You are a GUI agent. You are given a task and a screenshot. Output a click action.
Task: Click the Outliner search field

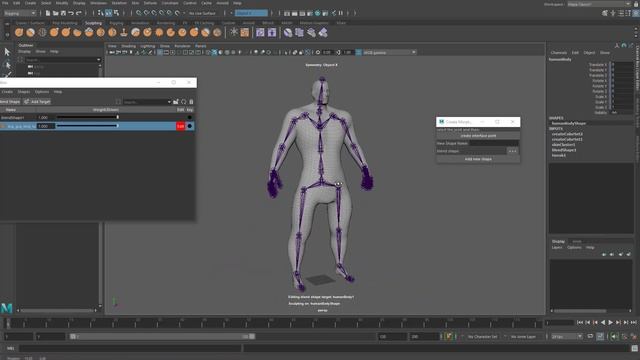(x=62, y=60)
